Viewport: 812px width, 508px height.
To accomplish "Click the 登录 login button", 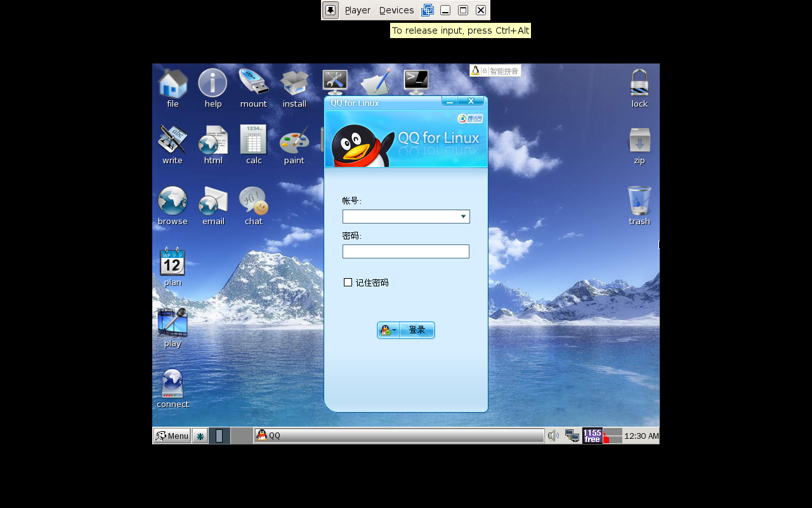I will click(x=417, y=330).
